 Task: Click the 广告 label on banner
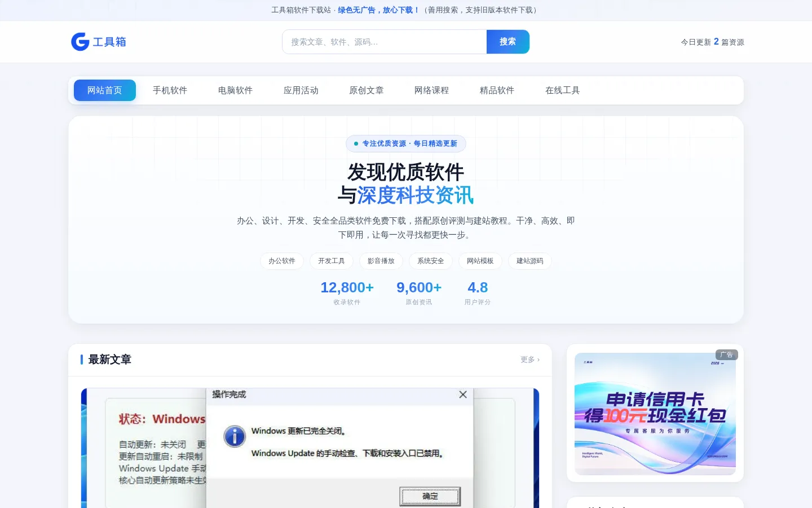(727, 355)
